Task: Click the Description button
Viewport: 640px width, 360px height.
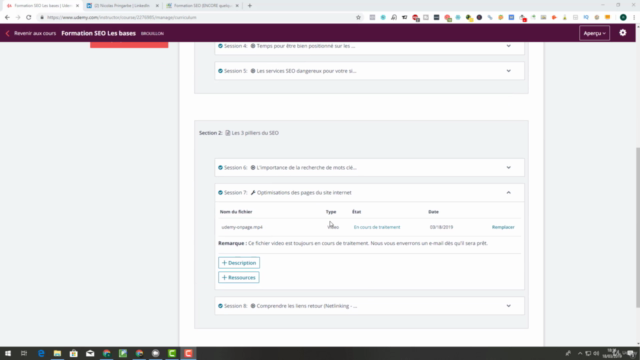Action: click(x=239, y=263)
